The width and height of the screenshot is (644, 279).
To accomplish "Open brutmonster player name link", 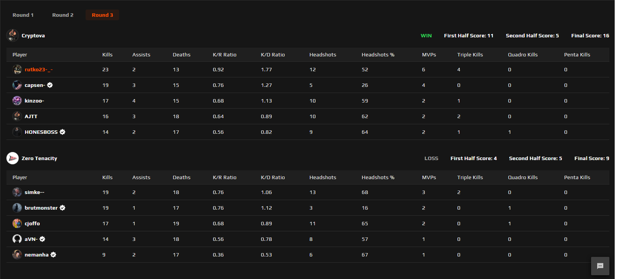I will 41,208.
